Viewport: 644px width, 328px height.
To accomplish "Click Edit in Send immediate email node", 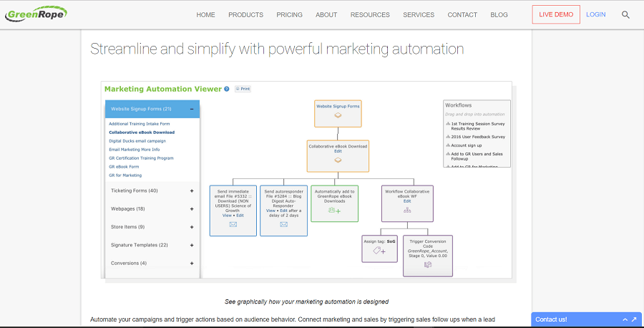I will (240, 216).
